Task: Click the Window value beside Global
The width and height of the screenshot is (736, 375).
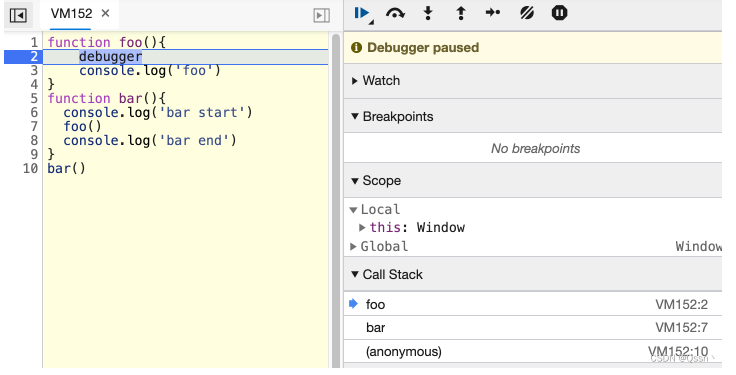Action: pos(699,246)
